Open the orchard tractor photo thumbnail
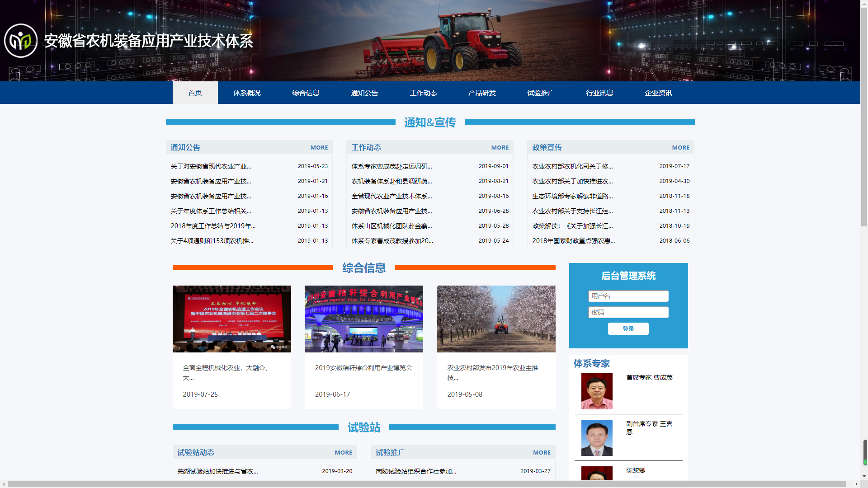Screen dimensions: 868x488 496,319
